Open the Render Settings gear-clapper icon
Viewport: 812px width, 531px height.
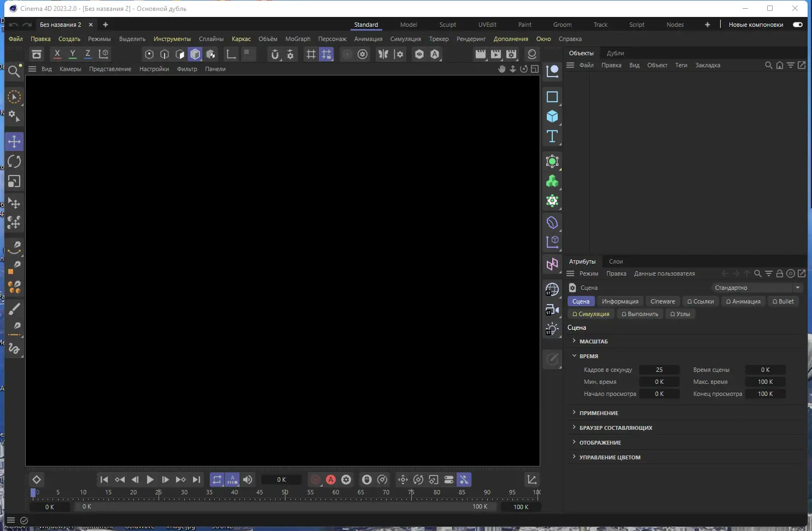(x=511, y=54)
